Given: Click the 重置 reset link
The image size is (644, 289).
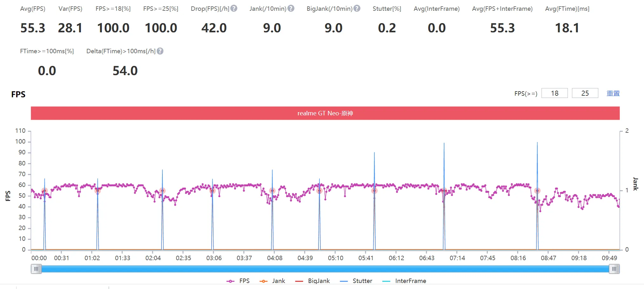Looking at the screenshot, I should coord(613,93).
